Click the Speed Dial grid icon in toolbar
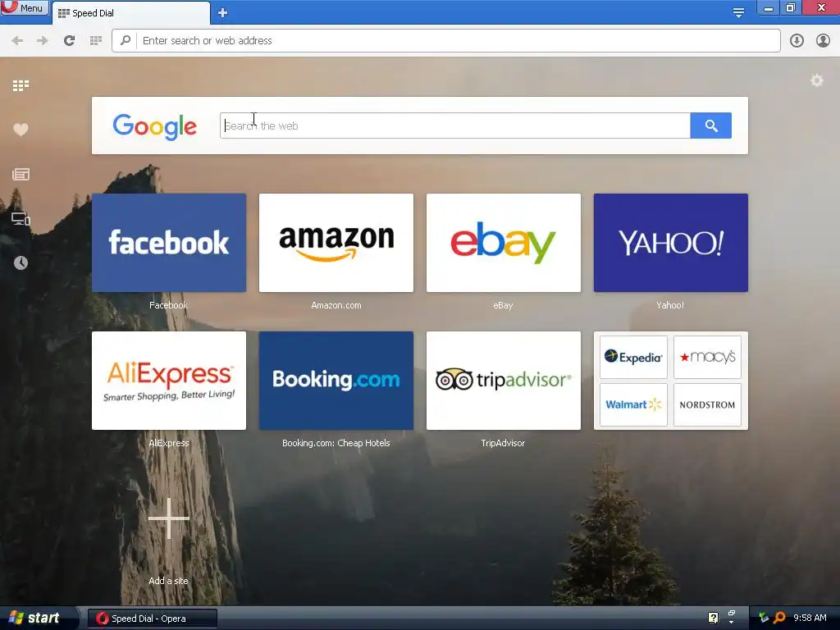 pos(96,41)
